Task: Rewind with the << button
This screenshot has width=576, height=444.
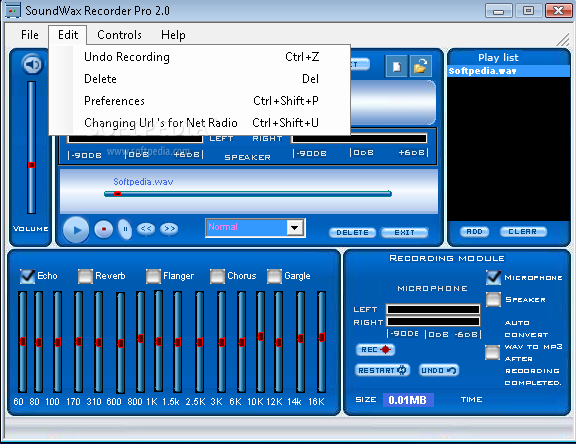Action: (x=146, y=229)
